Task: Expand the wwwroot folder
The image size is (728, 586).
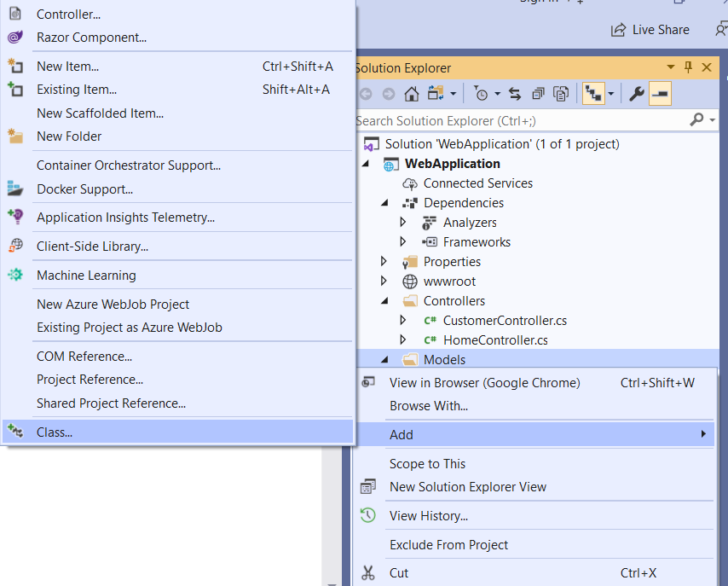Action: pos(383,281)
